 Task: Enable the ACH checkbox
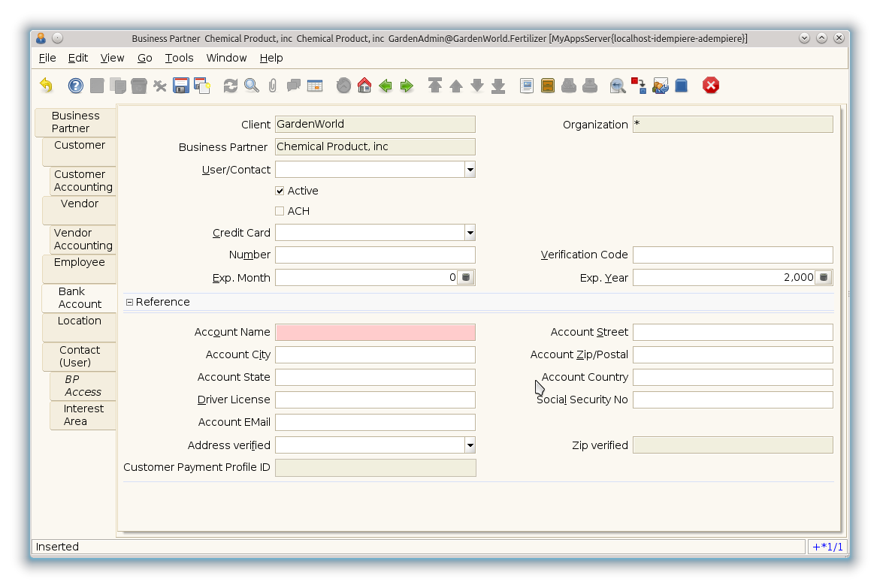280,211
